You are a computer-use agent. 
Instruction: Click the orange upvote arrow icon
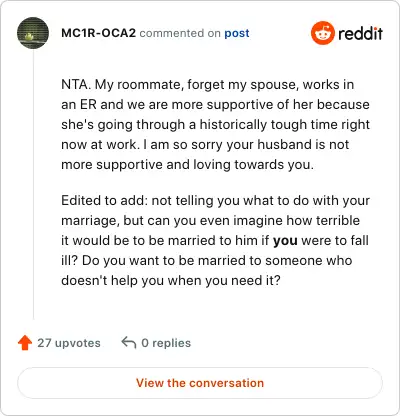click(x=25, y=343)
